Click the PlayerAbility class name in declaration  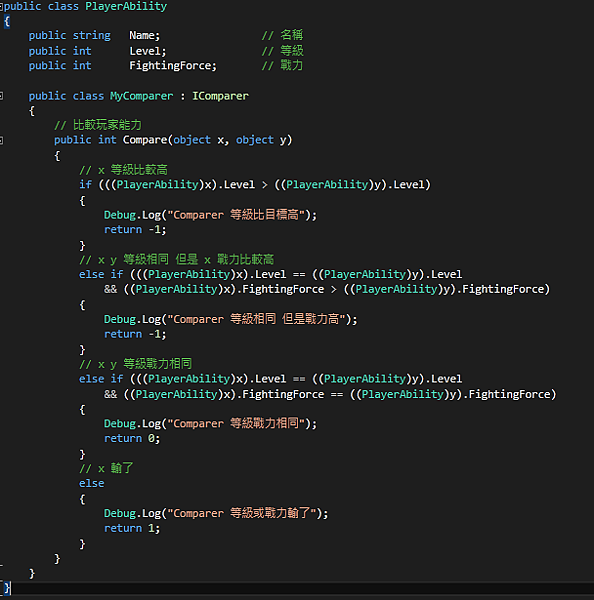coord(126,7)
